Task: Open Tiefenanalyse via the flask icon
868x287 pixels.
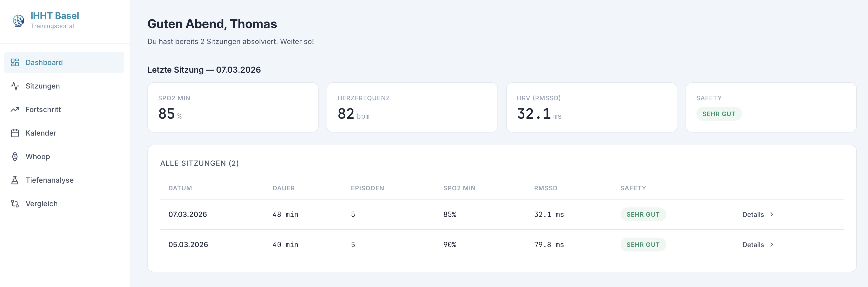Action: [x=15, y=180]
